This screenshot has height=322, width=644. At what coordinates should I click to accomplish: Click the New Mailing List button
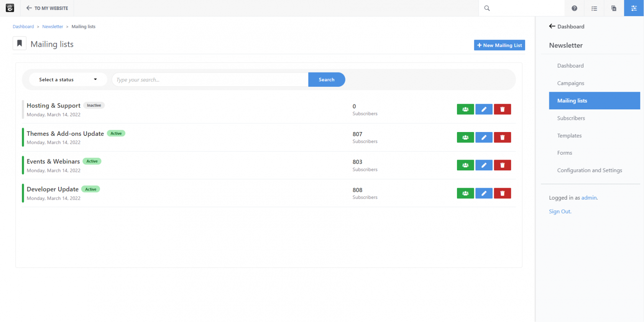click(x=499, y=45)
